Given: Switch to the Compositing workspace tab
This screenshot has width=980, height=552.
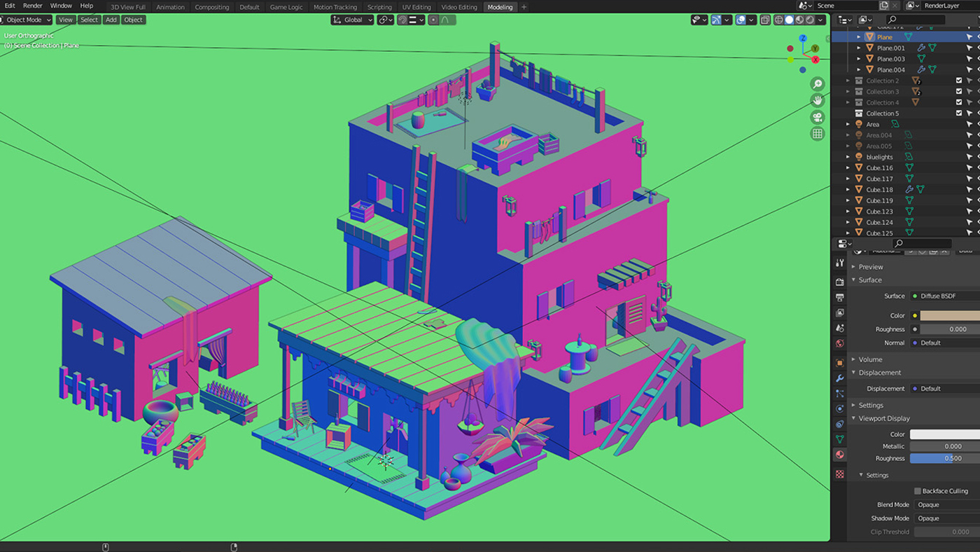Looking at the screenshot, I should (212, 7).
